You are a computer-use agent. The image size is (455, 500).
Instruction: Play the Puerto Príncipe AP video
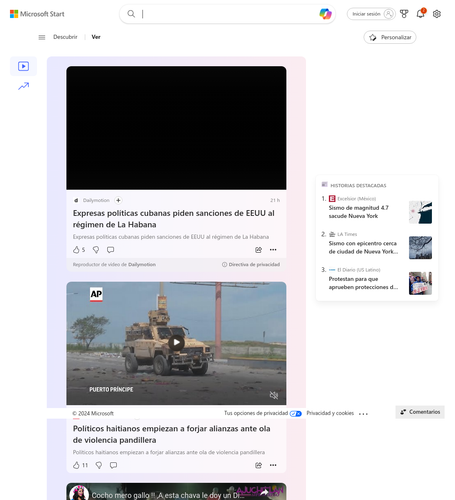[x=176, y=342]
